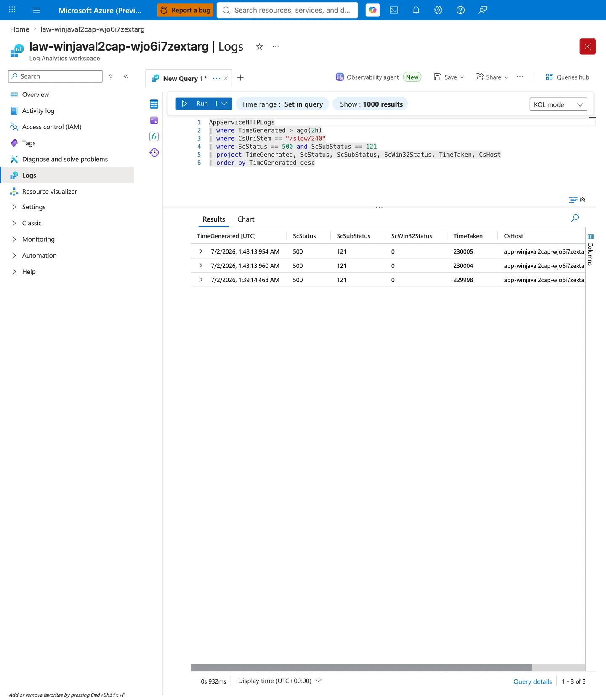Open the Run button dropdown arrow
The height and width of the screenshot is (700, 606).
[x=224, y=104]
